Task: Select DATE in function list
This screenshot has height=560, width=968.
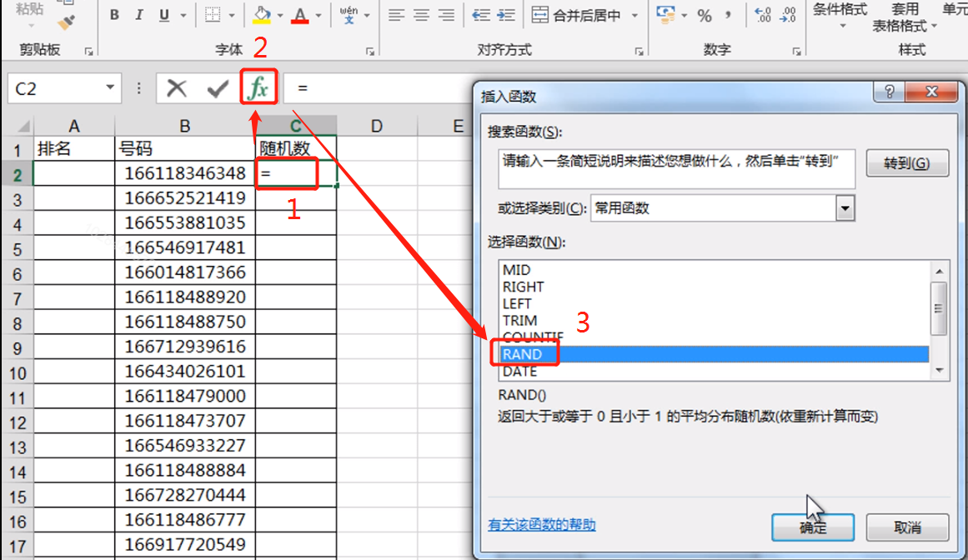Action: click(x=714, y=372)
